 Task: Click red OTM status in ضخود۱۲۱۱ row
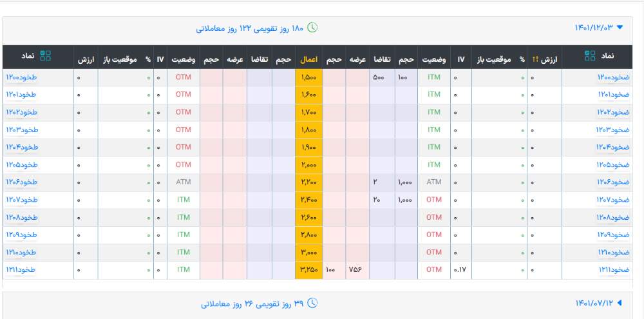(433, 269)
